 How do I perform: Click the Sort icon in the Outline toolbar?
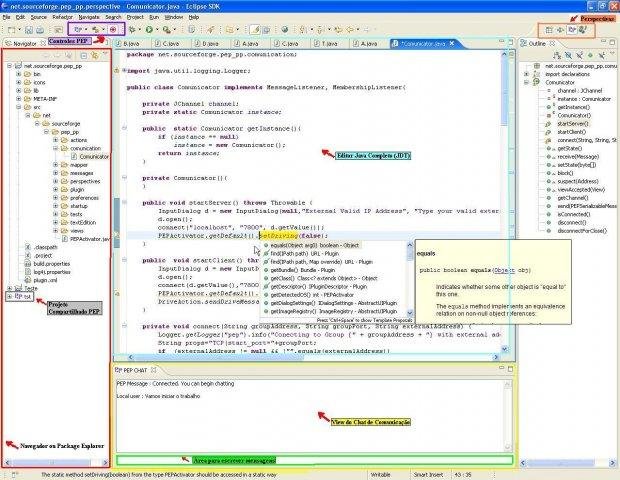557,55
